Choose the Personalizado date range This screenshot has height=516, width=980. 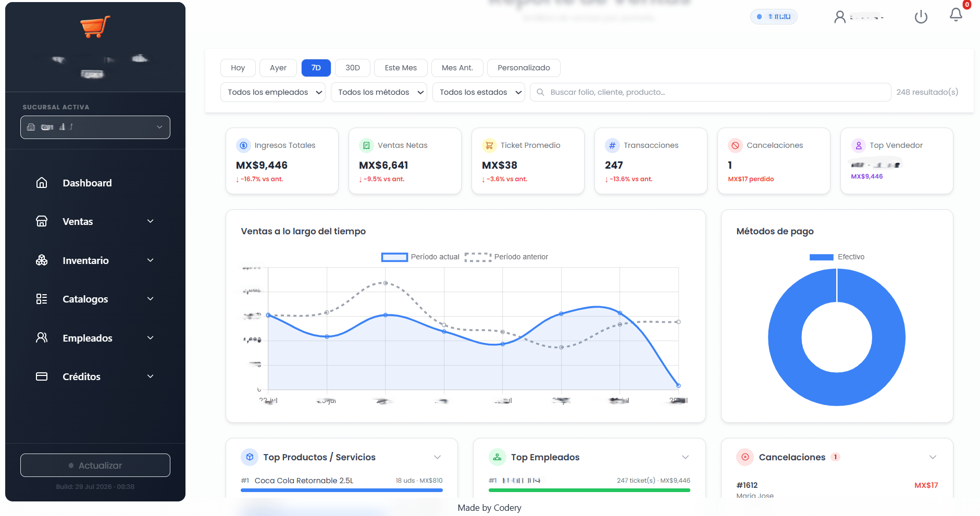524,68
